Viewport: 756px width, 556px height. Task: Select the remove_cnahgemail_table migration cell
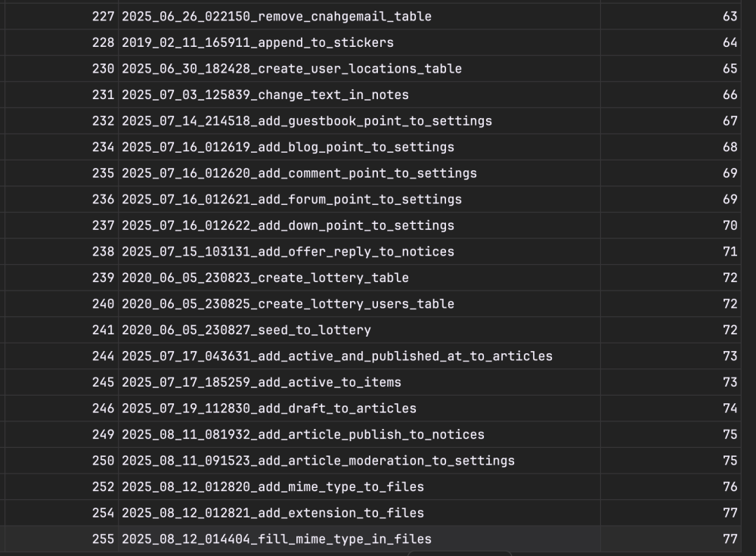click(x=277, y=16)
